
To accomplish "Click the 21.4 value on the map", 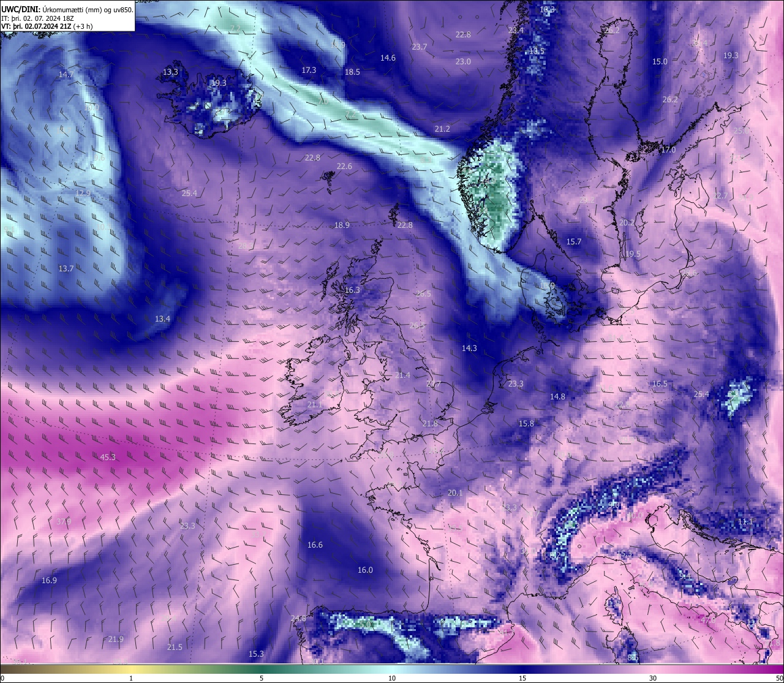I will (x=402, y=375).
